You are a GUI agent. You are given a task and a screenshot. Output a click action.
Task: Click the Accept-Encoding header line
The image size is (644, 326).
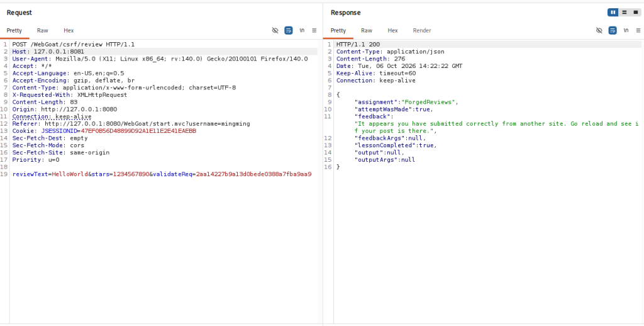(74, 81)
